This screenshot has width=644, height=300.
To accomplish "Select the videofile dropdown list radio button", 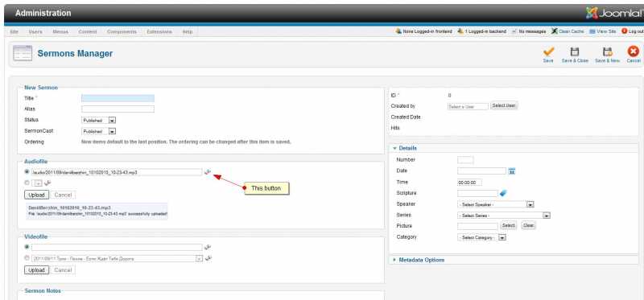I will pyautogui.click(x=27, y=258).
